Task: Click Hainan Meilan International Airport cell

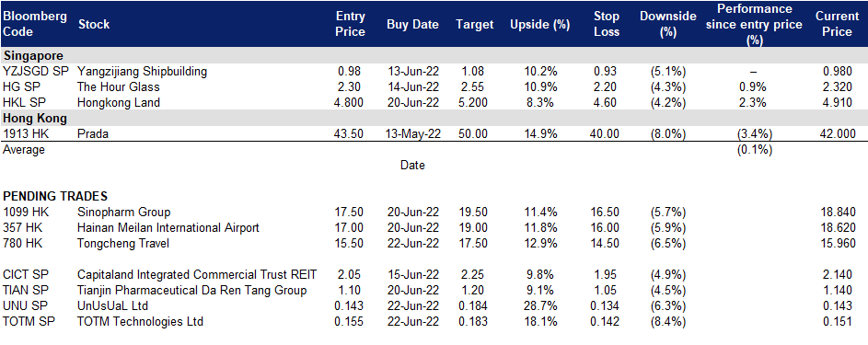Action: coord(168,228)
